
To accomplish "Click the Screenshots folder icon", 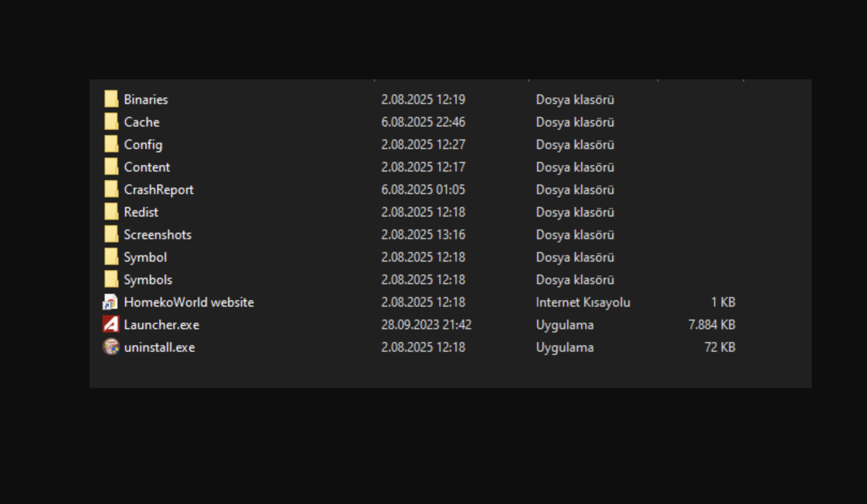I will [x=111, y=234].
